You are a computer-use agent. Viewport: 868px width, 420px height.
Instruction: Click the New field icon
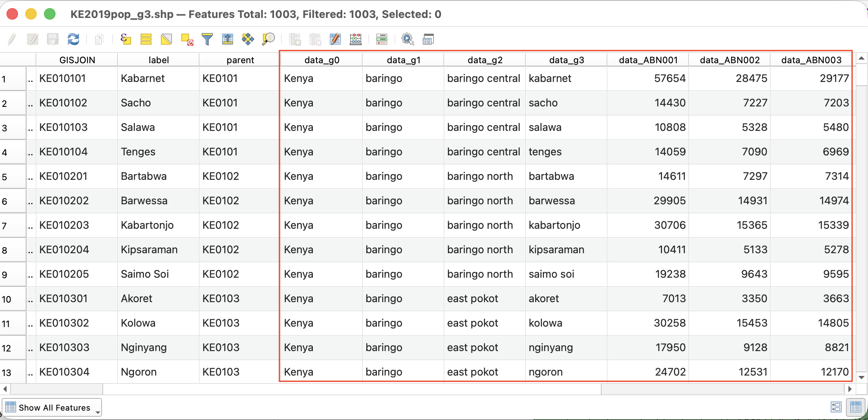click(x=294, y=39)
